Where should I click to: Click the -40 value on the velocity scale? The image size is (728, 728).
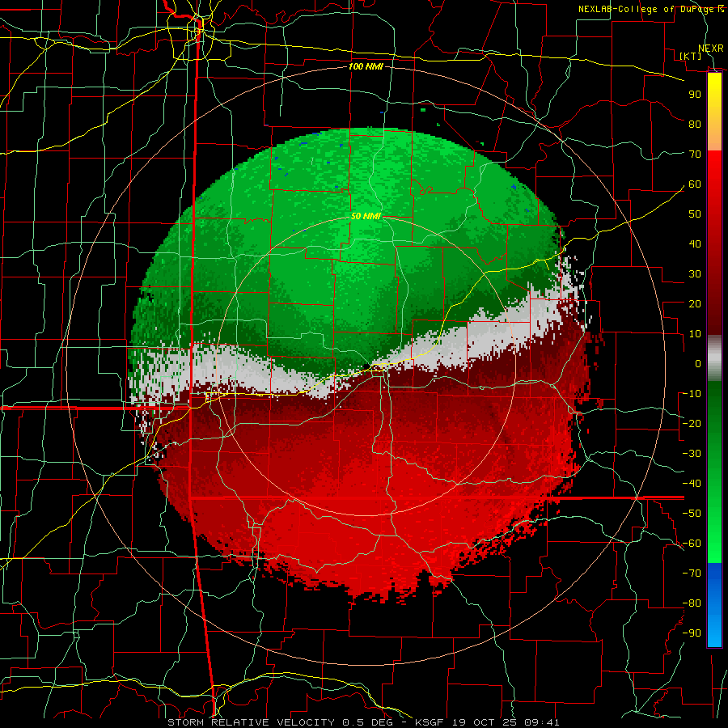coord(692,484)
